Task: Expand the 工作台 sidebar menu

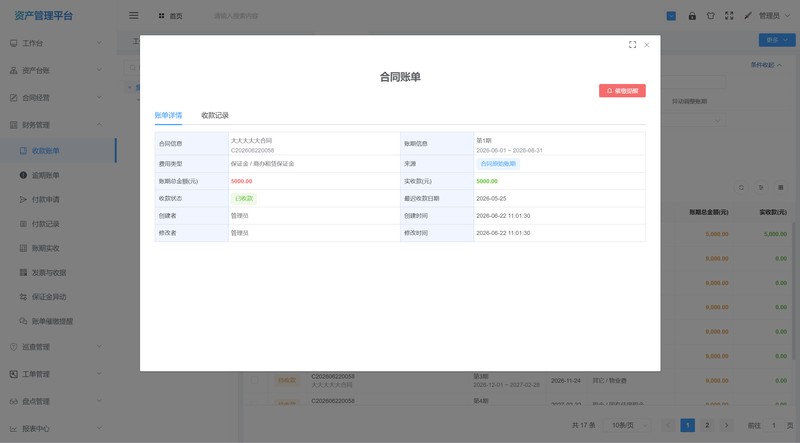Action: 56,43
